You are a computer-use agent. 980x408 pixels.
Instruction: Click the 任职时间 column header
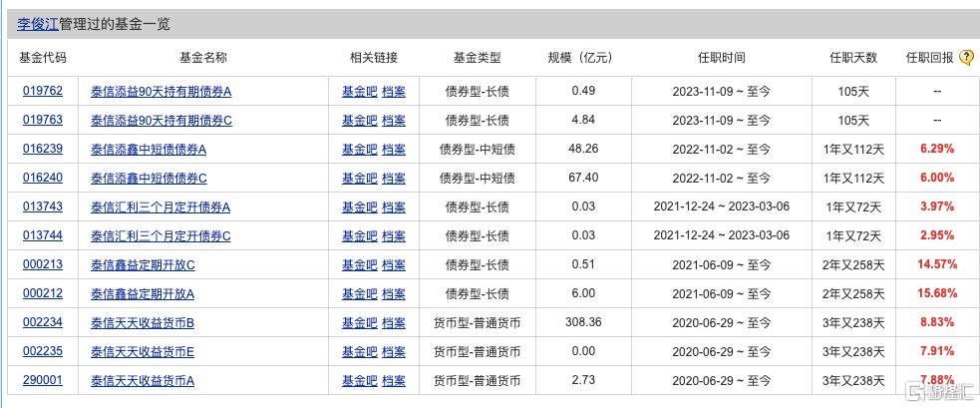coord(721,58)
